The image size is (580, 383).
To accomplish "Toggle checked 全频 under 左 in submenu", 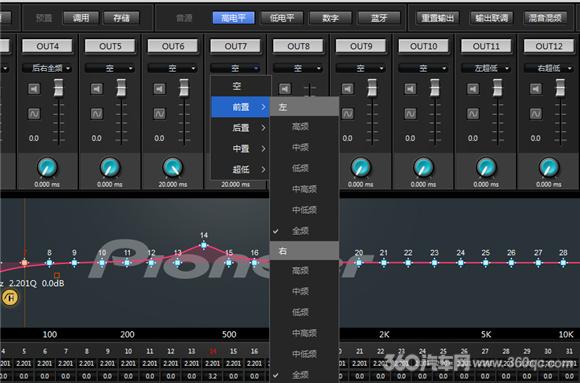I will pyautogui.click(x=304, y=231).
